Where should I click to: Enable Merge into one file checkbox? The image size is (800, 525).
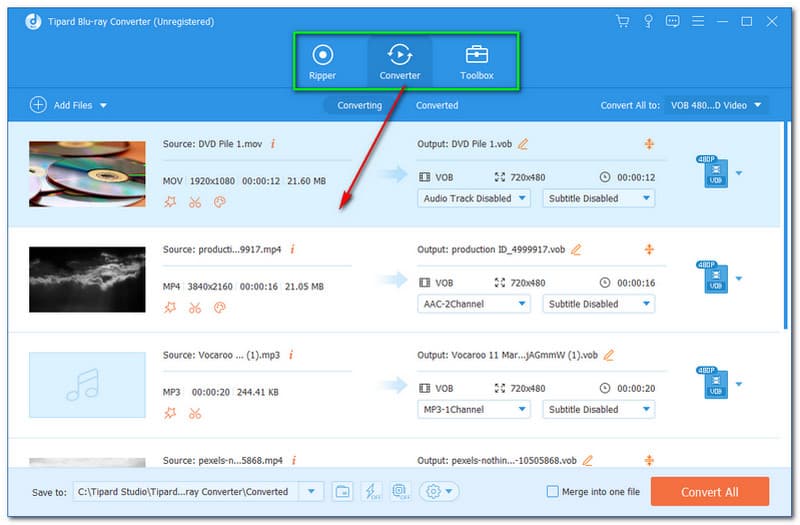click(x=553, y=491)
